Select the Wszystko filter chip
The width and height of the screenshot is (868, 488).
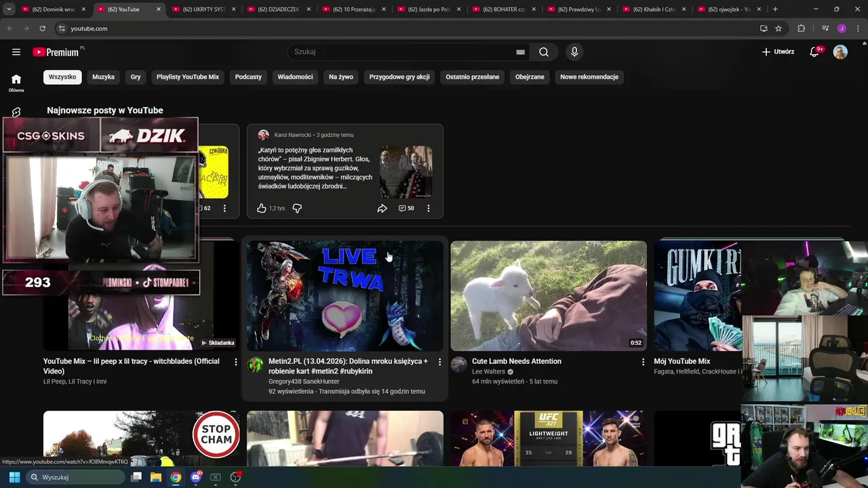coord(62,77)
